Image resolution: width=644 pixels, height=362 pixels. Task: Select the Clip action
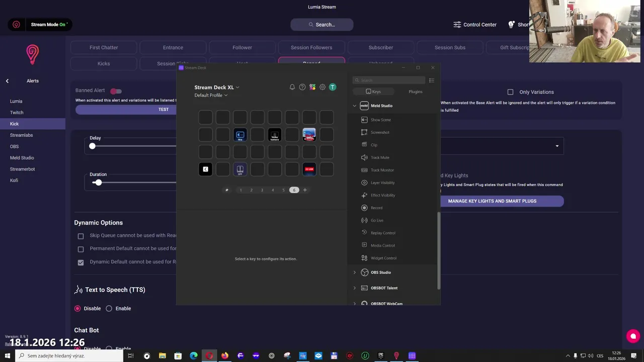coord(374,145)
